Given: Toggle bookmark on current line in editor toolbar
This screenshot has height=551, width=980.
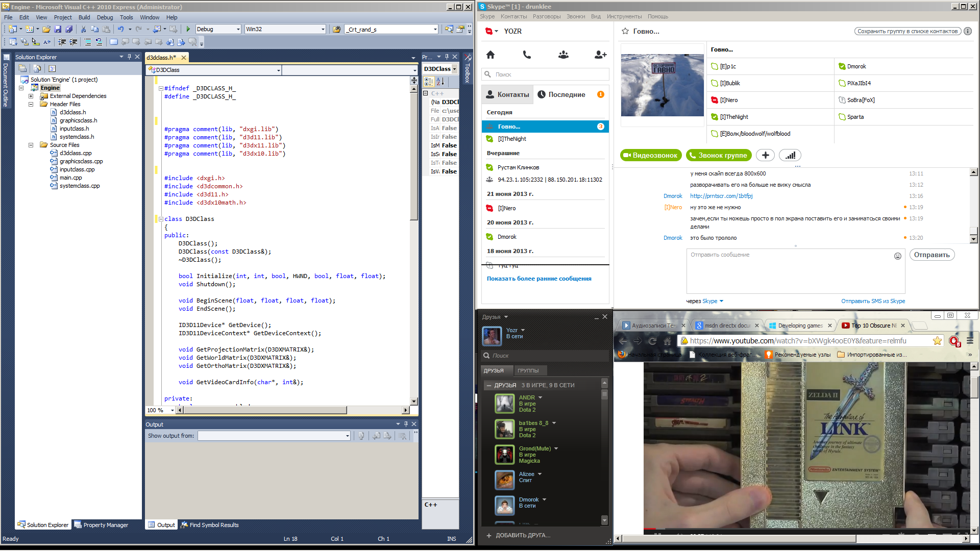Looking at the screenshot, I should [113, 42].
